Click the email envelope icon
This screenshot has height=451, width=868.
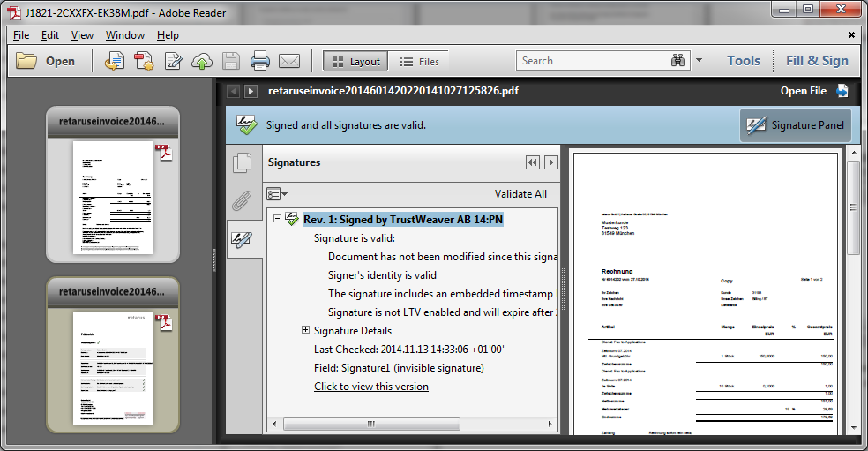tap(289, 61)
